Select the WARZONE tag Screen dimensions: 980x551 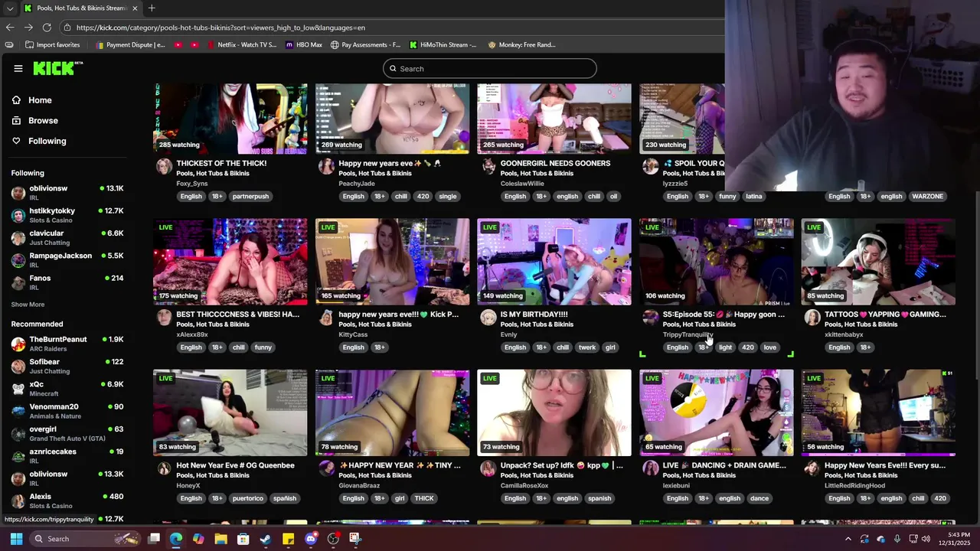pyautogui.click(x=927, y=196)
